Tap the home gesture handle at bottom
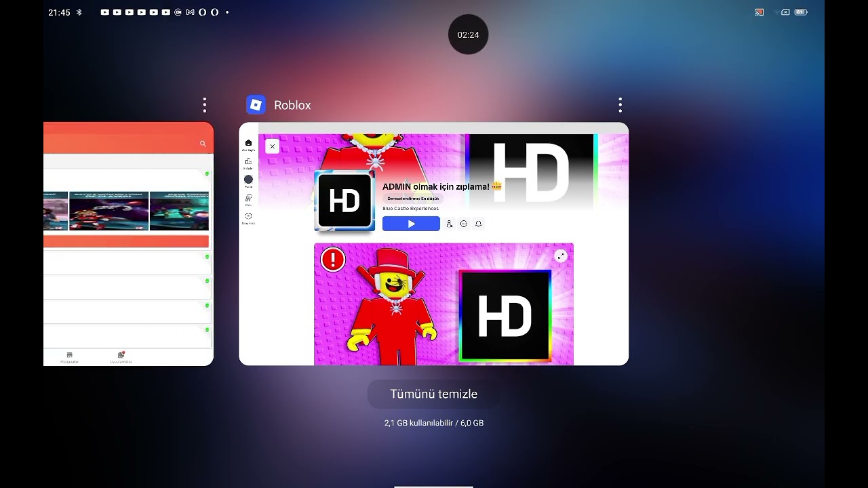Image resolution: width=868 pixels, height=488 pixels. (434, 486)
